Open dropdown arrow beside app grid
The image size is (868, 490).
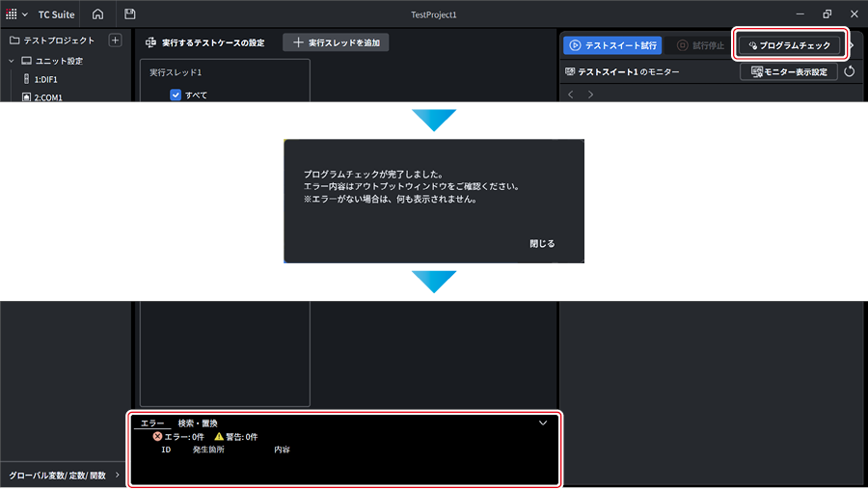(25, 14)
